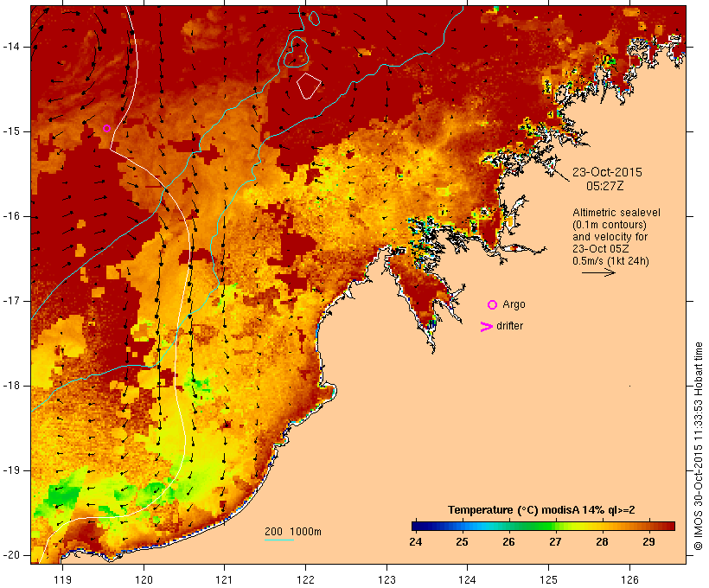Click colorbar tick value 29
This screenshot has width=709, height=588.
point(648,542)
